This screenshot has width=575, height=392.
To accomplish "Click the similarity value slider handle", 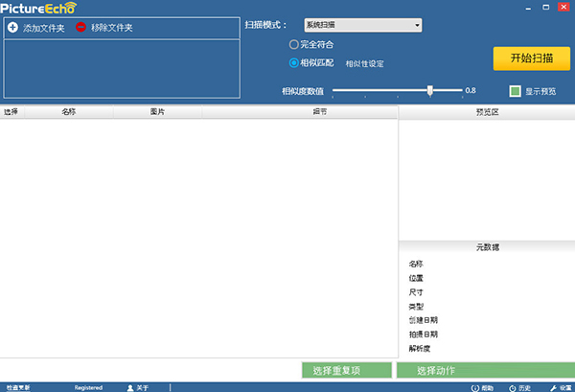I will click(x=429, y=90).
